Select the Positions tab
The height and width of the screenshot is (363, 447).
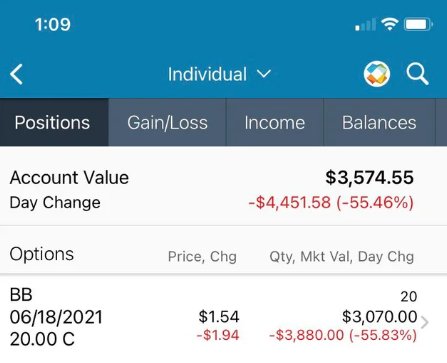tap(54, 122)
